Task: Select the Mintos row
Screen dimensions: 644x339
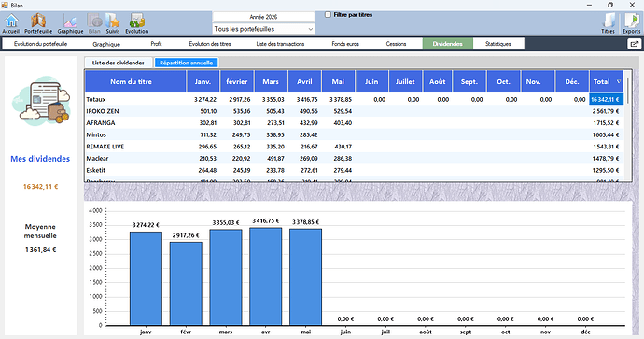Action: point(354,134)
